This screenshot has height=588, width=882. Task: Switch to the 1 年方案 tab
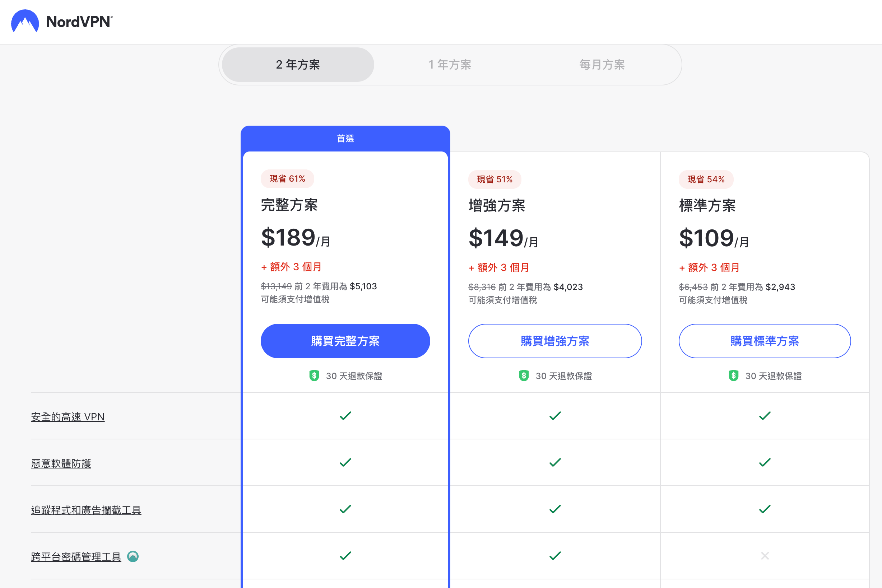pyautogui.click(x=450, y=65)
